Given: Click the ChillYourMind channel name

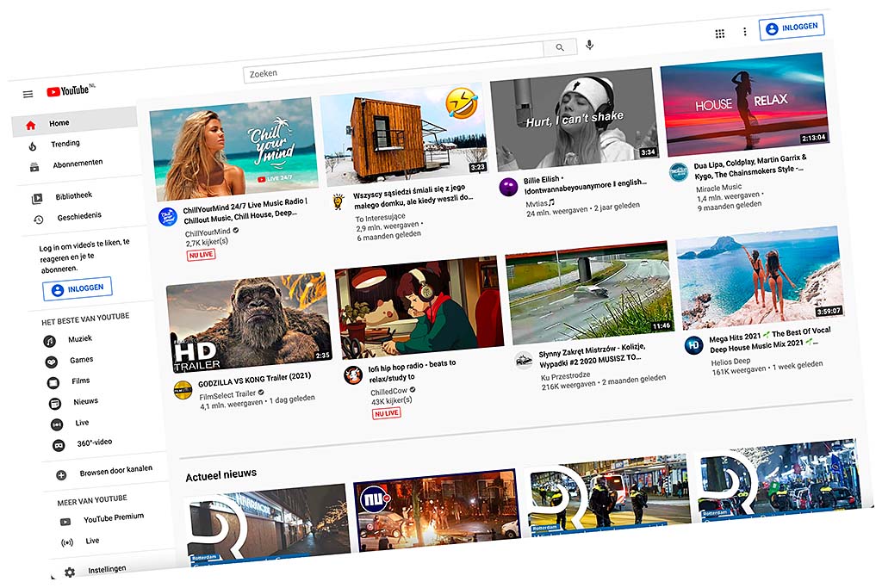Looking at the screenshot, I should point(208,232).
